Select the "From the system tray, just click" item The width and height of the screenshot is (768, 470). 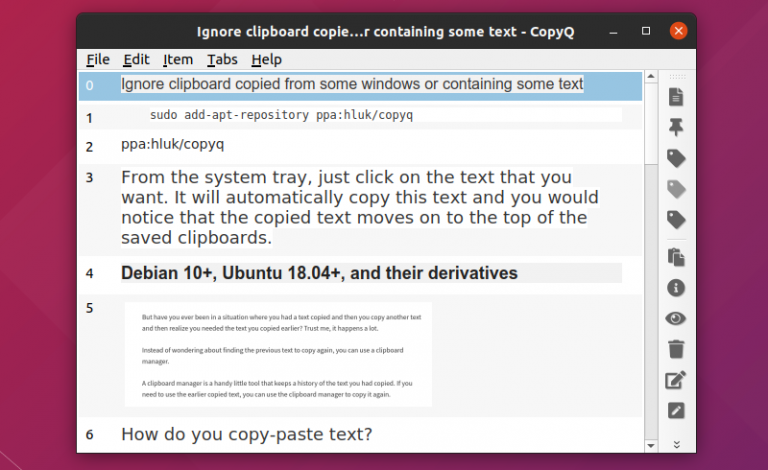point(360,209)
